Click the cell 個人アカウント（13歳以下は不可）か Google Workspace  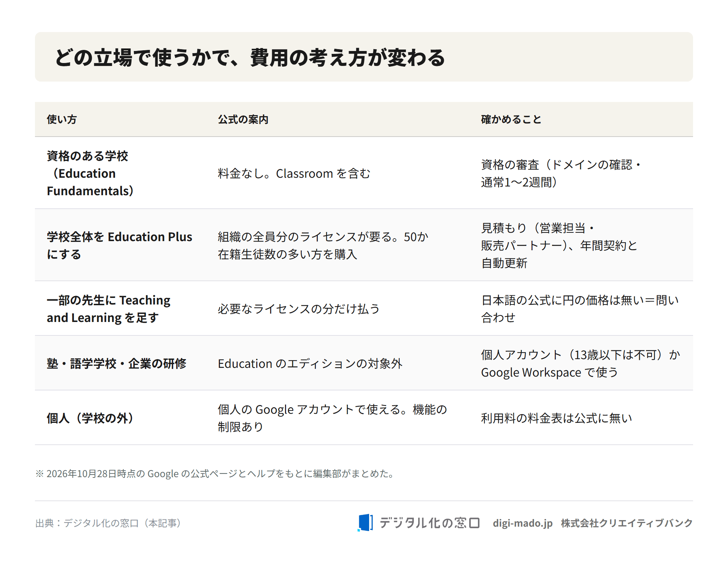tap(581, 363)
